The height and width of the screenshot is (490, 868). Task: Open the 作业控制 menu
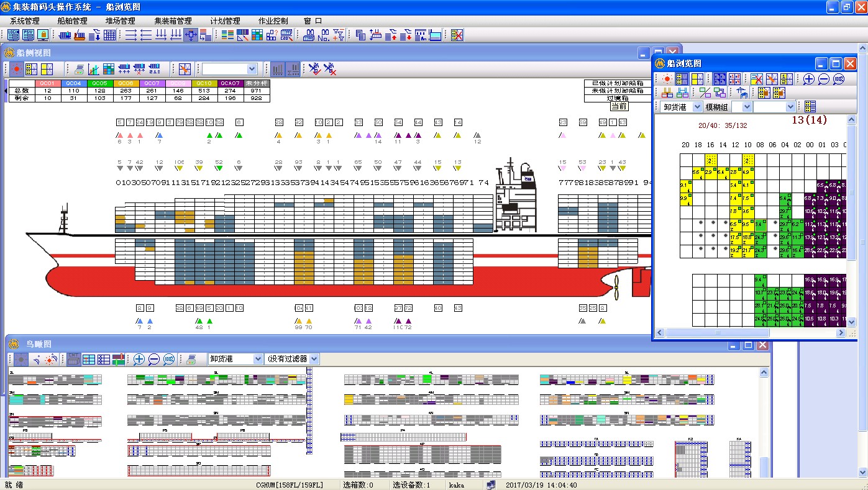point(273,20)
